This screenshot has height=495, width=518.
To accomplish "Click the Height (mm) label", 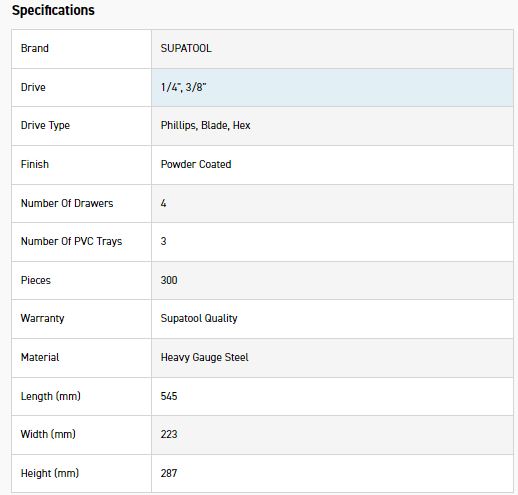I will [50, 473].
